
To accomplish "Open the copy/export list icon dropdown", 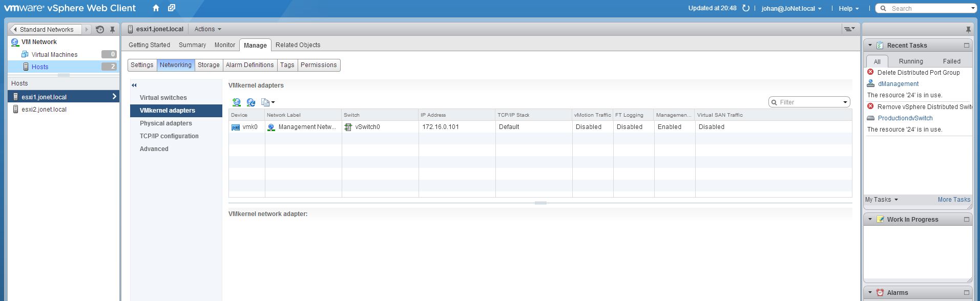I will (268, 102).
